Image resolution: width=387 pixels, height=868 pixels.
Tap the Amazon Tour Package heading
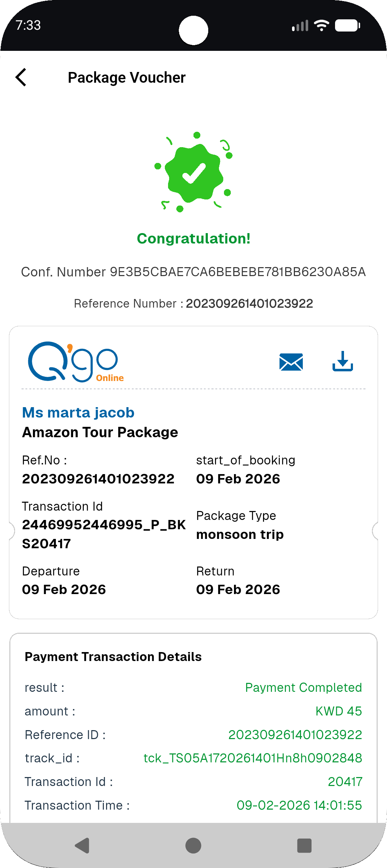coord(100,432)
